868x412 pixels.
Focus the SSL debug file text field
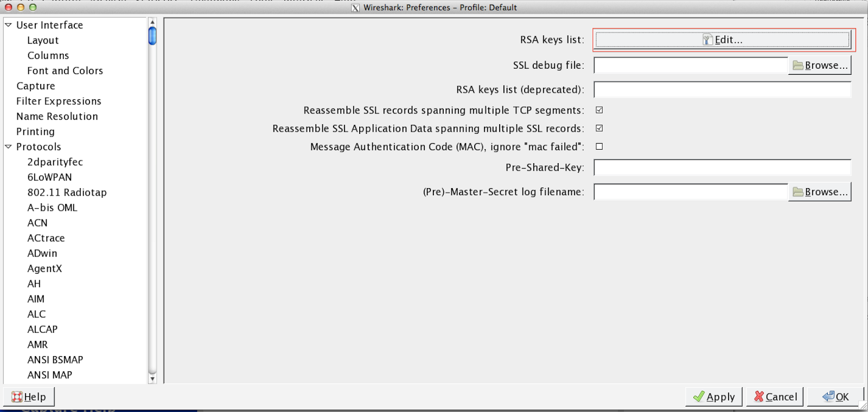point(691,65)
